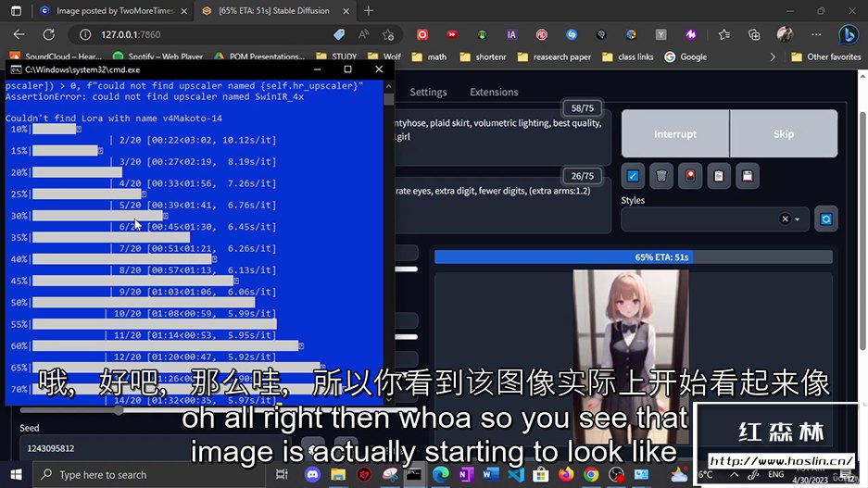868x488 pixels.
Task: Open Task View on taskbar
Action: [282, 475]
